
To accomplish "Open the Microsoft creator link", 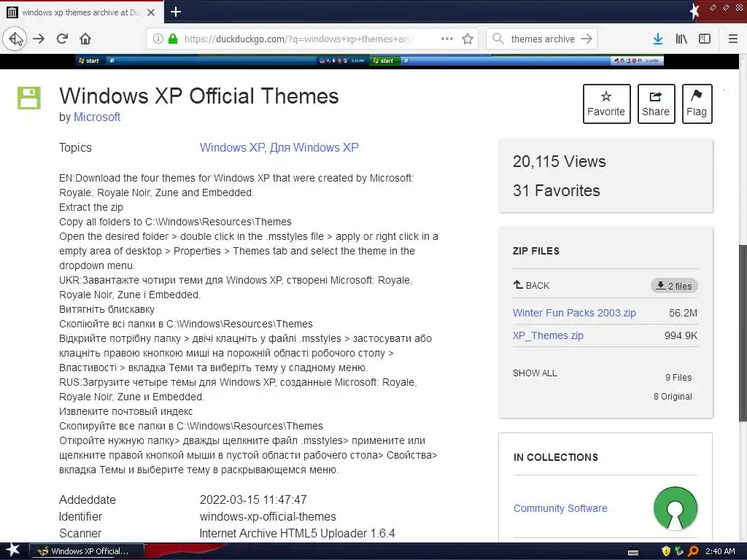I will (x=97, y=117).
